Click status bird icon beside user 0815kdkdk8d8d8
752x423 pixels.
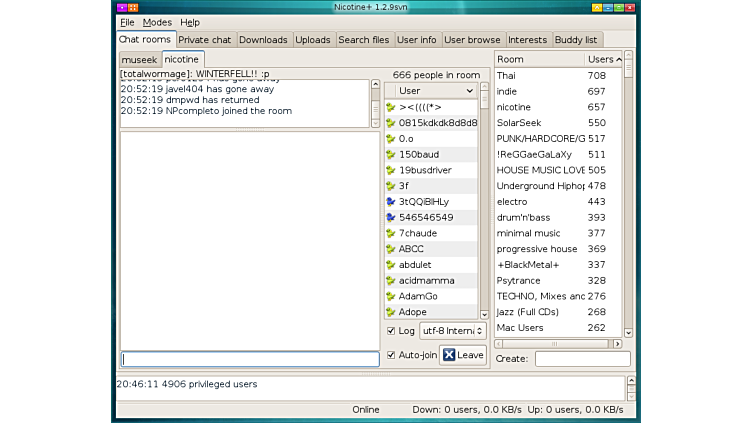point(390,123)
